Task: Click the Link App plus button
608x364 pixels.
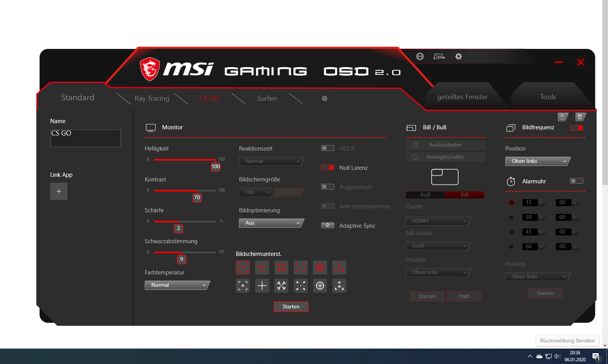Action: point(59,191)
